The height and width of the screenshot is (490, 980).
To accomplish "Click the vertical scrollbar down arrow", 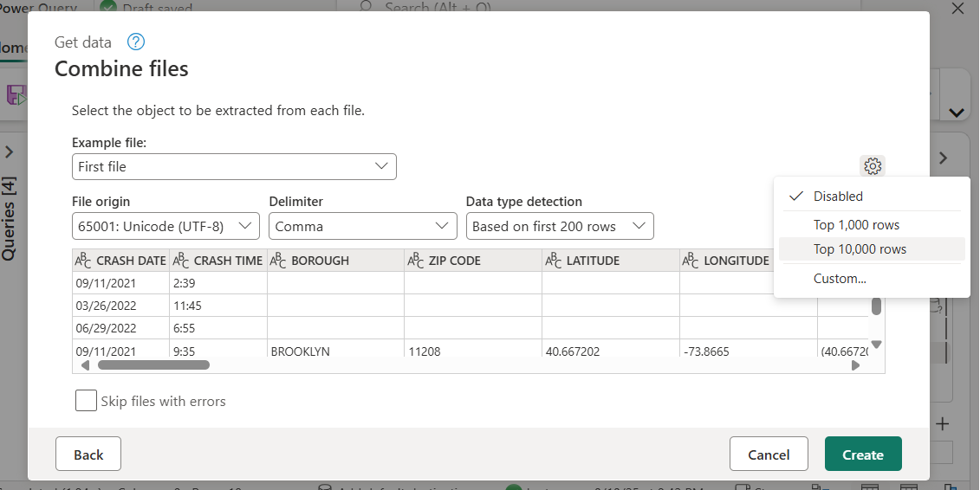I will click(876, 344).
